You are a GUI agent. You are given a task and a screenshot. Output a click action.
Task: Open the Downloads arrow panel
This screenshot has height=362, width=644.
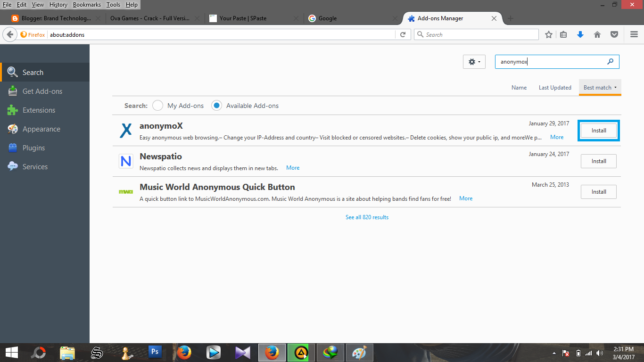click(x=580, y=34)
